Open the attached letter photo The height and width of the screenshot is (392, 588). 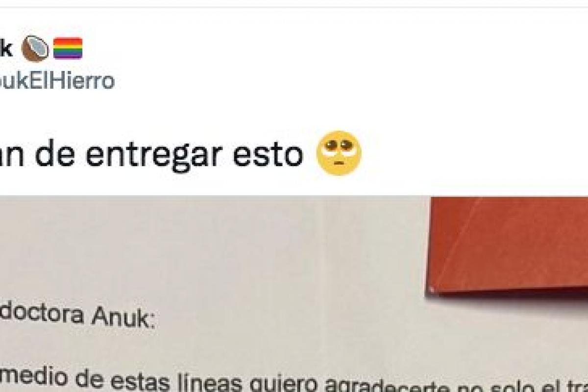[x=294, y=294]
